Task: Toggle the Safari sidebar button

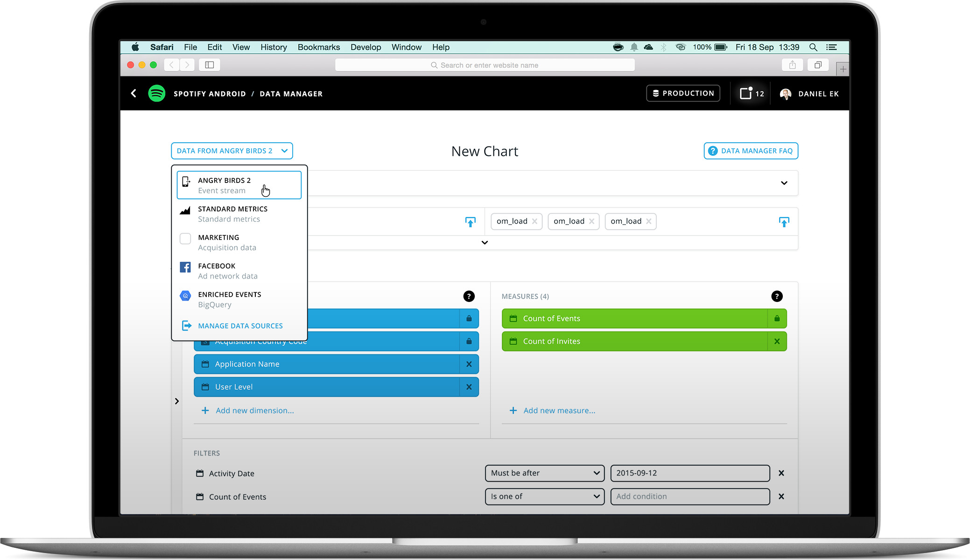Action: [x=210, y=65]
